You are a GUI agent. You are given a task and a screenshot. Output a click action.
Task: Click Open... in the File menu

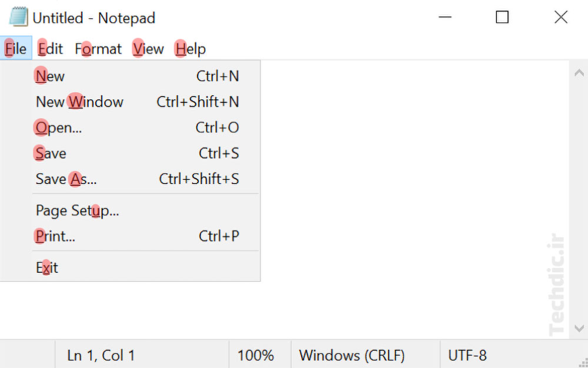(x=59, y=128)
